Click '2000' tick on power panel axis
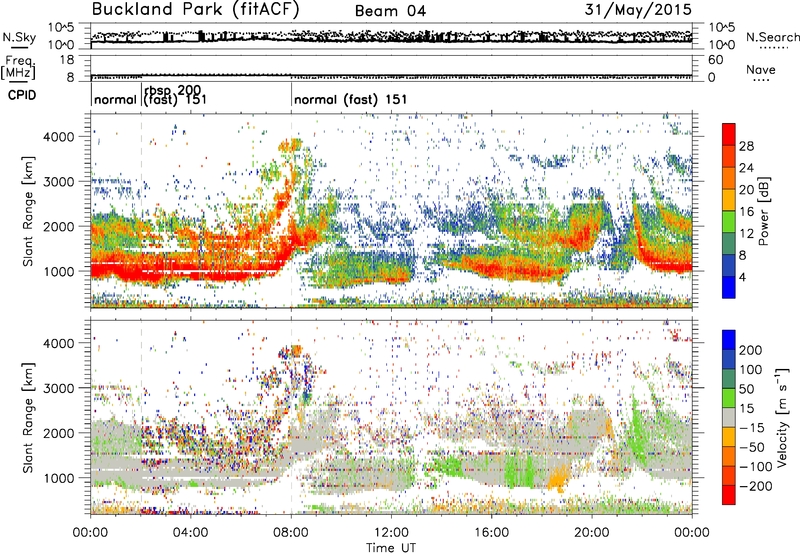Viewport: 800px width, 554px height. (58, 226)
